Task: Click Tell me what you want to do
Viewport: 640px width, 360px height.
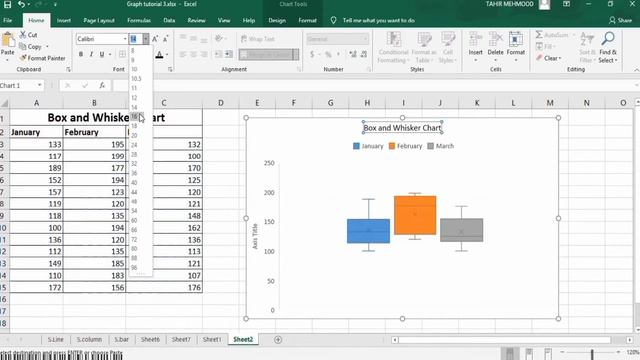Action: pyautogui.click(x=378, y=20)
